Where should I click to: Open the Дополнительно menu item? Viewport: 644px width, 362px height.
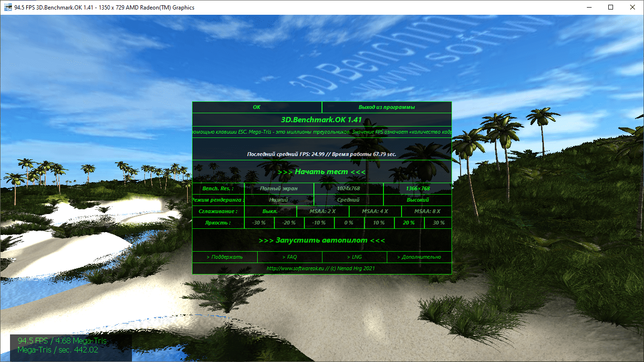(x=419, y=257)
